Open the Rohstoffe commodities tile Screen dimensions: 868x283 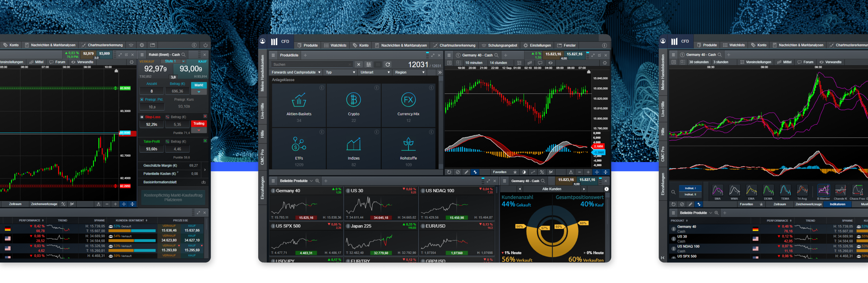[408, 149]
